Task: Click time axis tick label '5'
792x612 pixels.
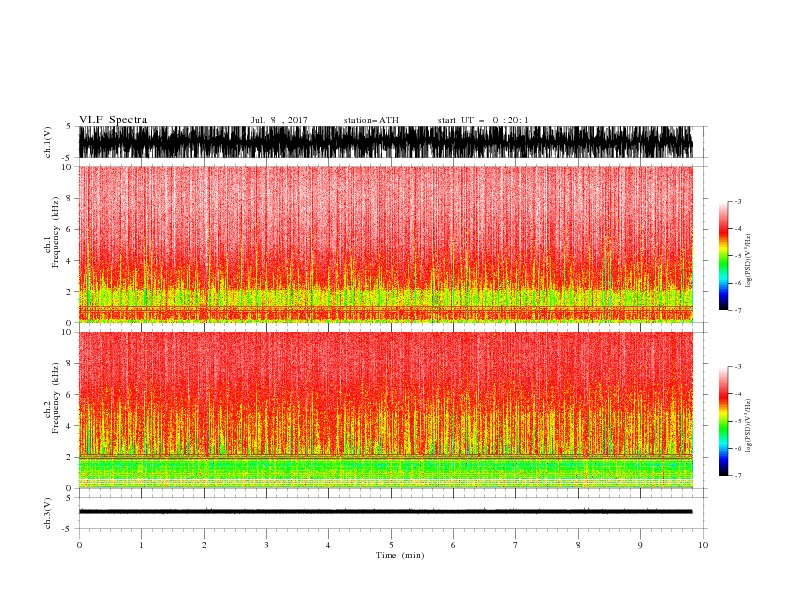Action: 391,545
